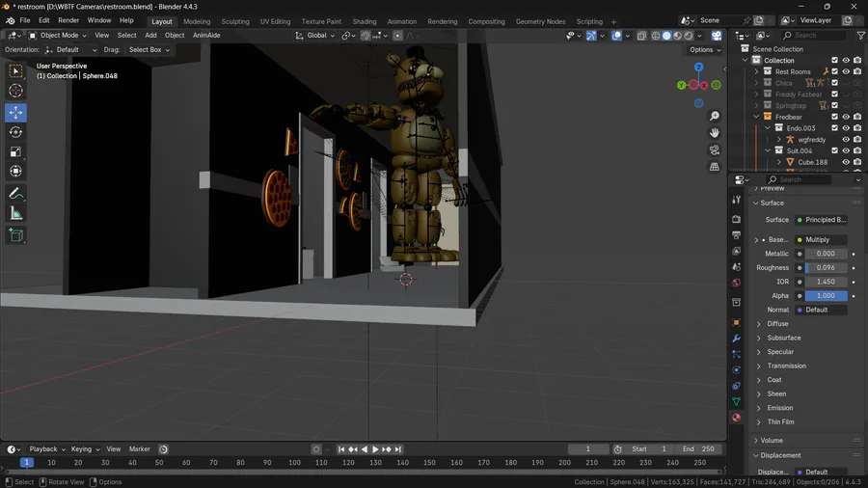Select the Annotate tool

(x=16, y=194)
